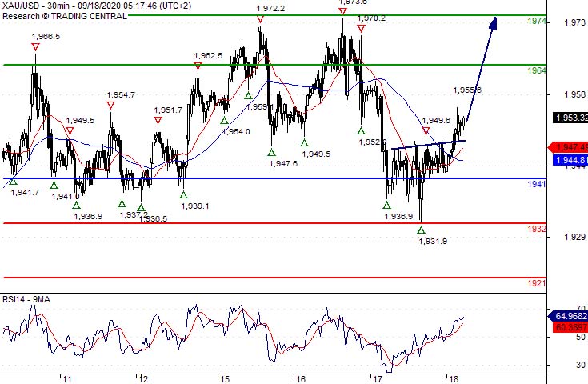This screenshot has height=384, width=588.
Task: Select date 11 on the time axis
Action: click(x=67, y=379)
